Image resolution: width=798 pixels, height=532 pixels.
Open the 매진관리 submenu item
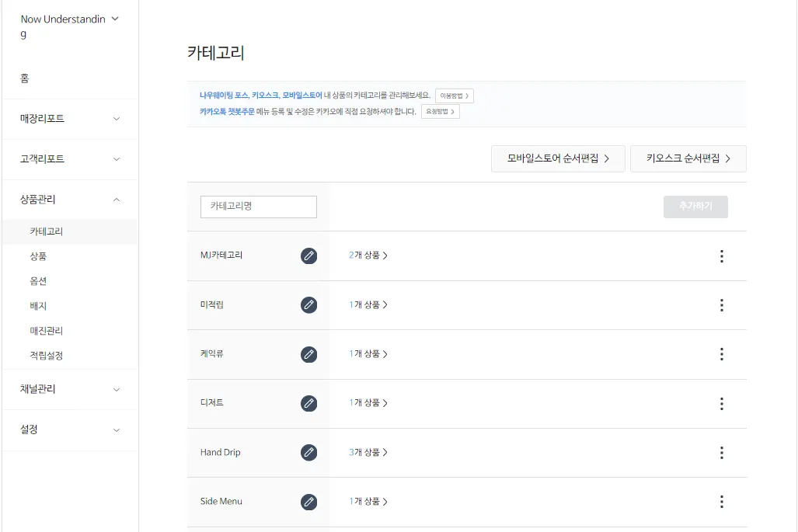tap(47, 331)
